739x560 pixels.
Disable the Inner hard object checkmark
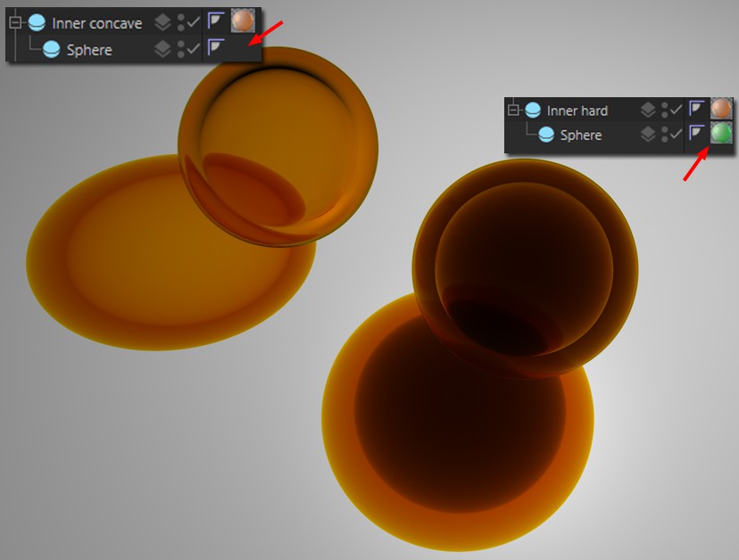[675, 110]
